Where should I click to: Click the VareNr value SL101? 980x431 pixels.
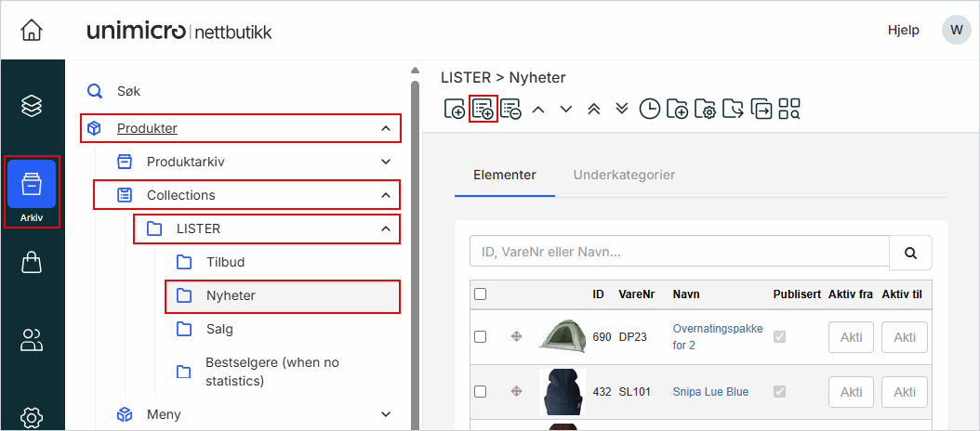coord(634,392)
